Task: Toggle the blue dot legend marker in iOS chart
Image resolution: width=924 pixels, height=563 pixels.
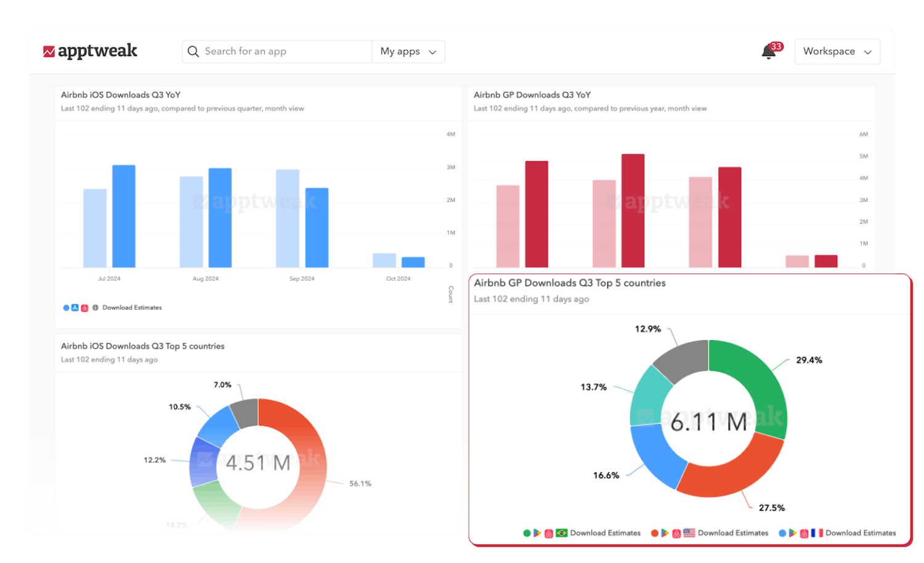Action: point(65,307)
